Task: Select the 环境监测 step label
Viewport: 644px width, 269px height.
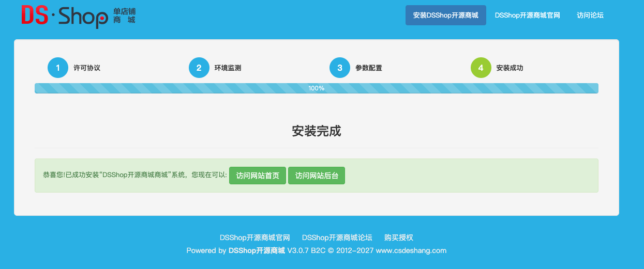Action: click(x=228, y=68)
